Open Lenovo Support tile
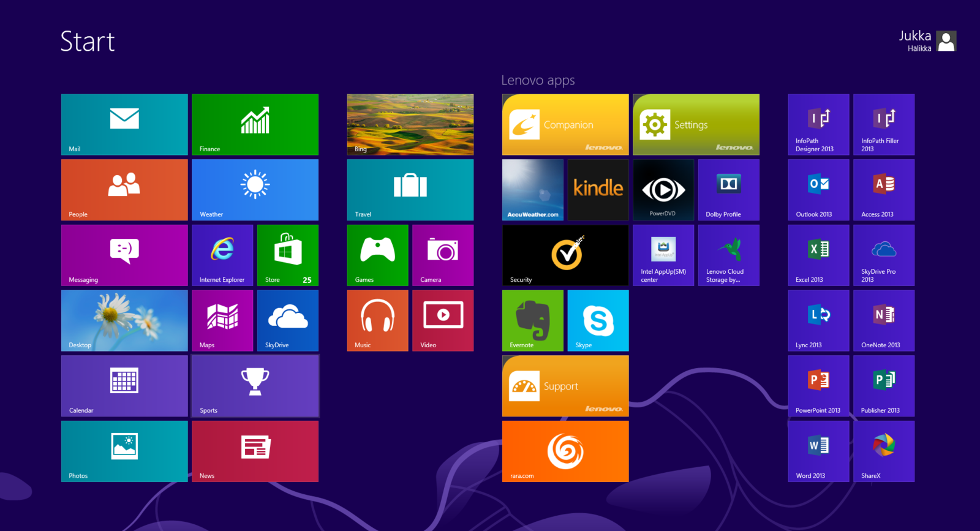 tap(565, 386)
